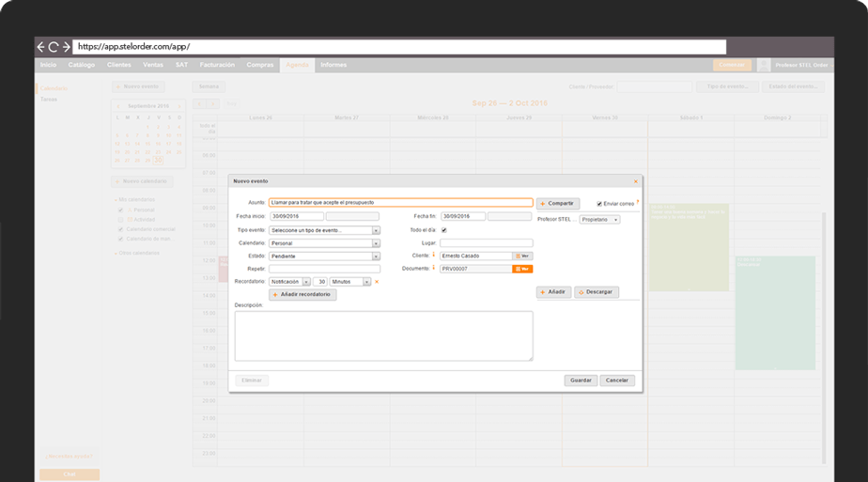Toggle the Enviar correo checkbox

click(x=599, y=204)
